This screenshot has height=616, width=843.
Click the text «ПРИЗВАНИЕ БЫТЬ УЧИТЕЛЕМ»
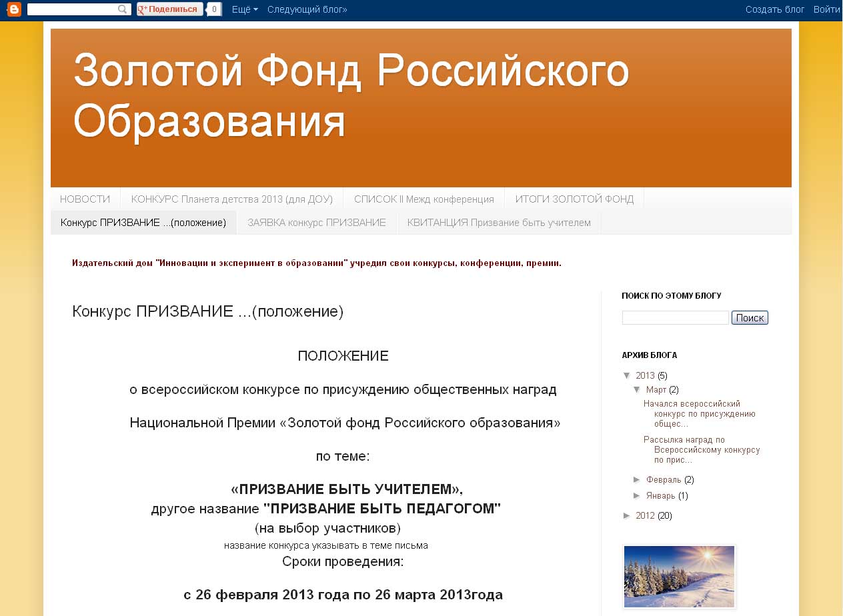click(347, 489)
